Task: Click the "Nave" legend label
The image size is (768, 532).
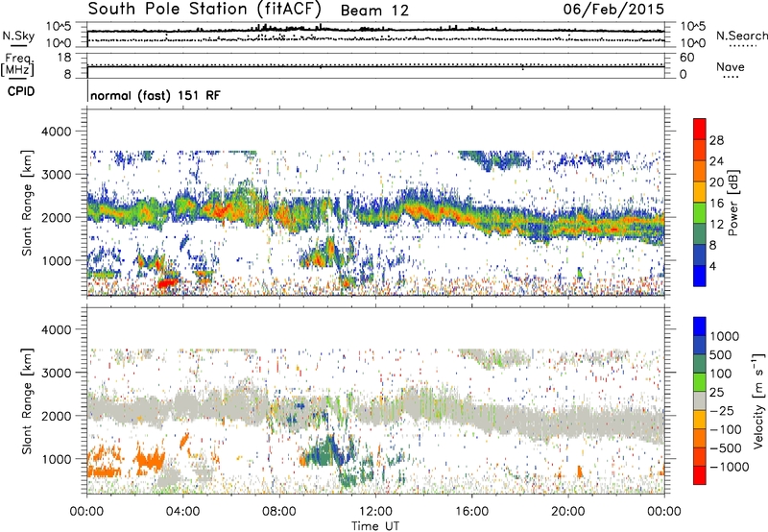Action: coord(731,67)
